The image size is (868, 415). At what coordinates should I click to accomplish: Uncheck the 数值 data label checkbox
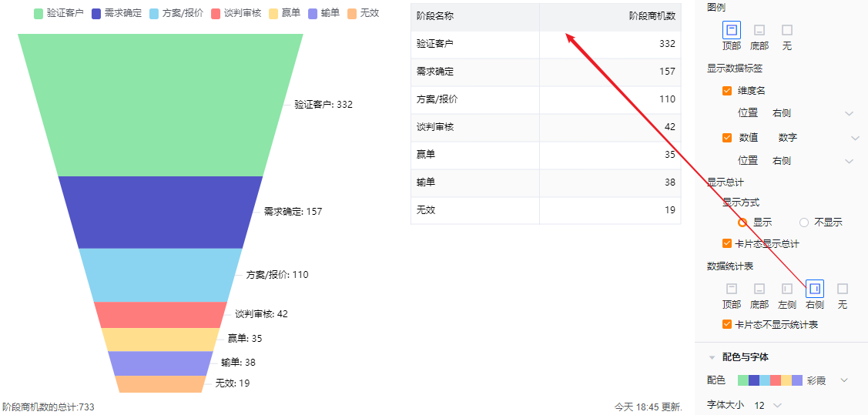pos(727,138)
